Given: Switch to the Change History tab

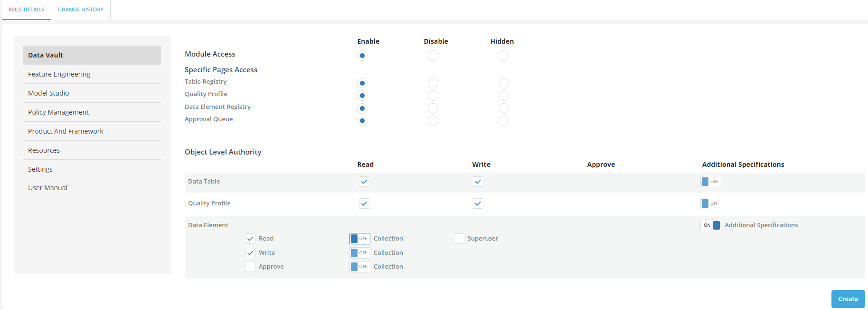Looking at the screenshot, I should tap(80, 10).
